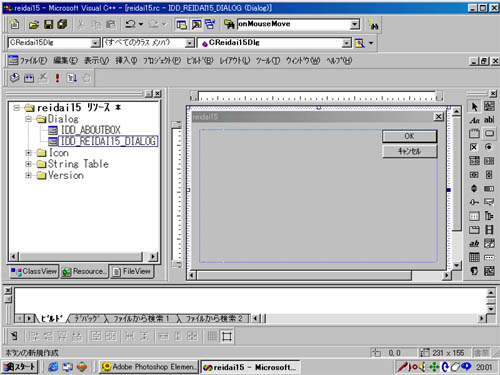The image size is (500, 375).
Task: Toggle the guides button next to the grid button
Action: point(227,336)
